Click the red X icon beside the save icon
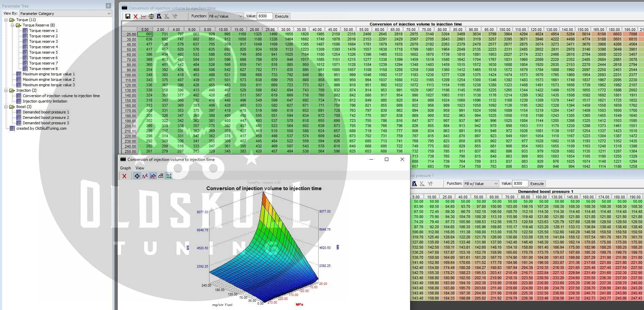 click(136, 16)
